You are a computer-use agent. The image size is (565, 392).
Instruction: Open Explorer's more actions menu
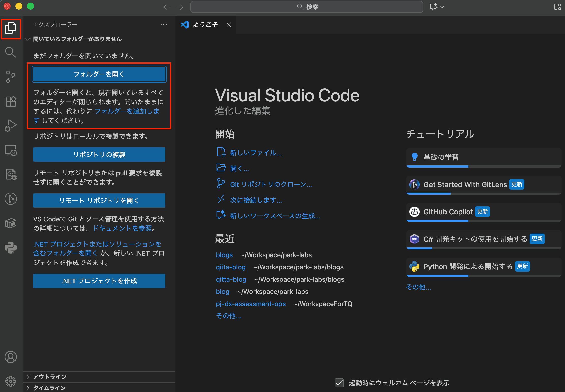[164, 25]
